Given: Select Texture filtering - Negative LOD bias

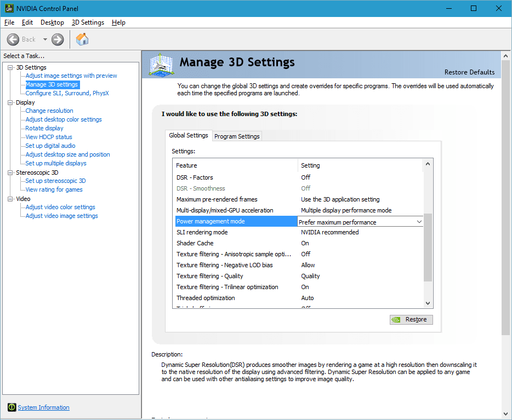Looking at the screenshot, I should [299, 265].
